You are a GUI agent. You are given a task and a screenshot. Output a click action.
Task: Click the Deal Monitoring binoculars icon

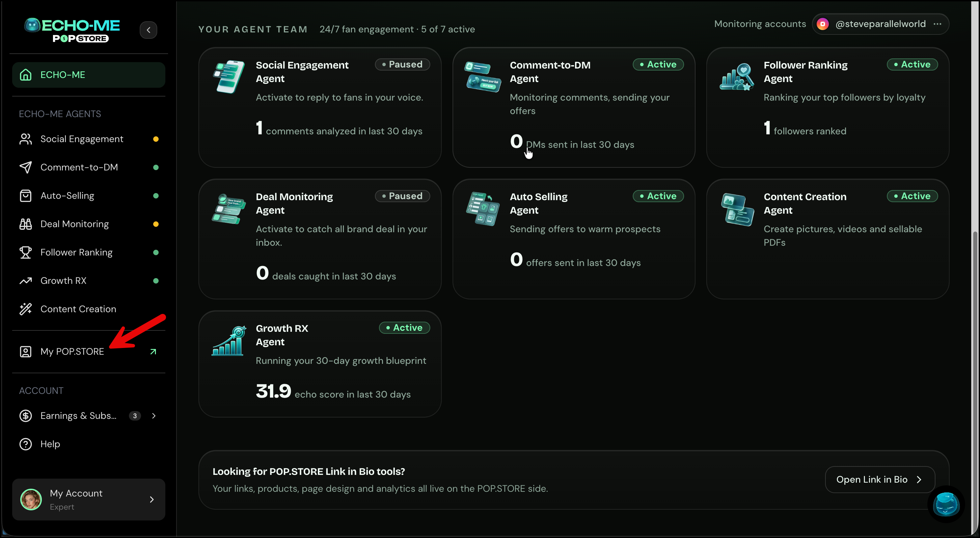click(26, 224)
